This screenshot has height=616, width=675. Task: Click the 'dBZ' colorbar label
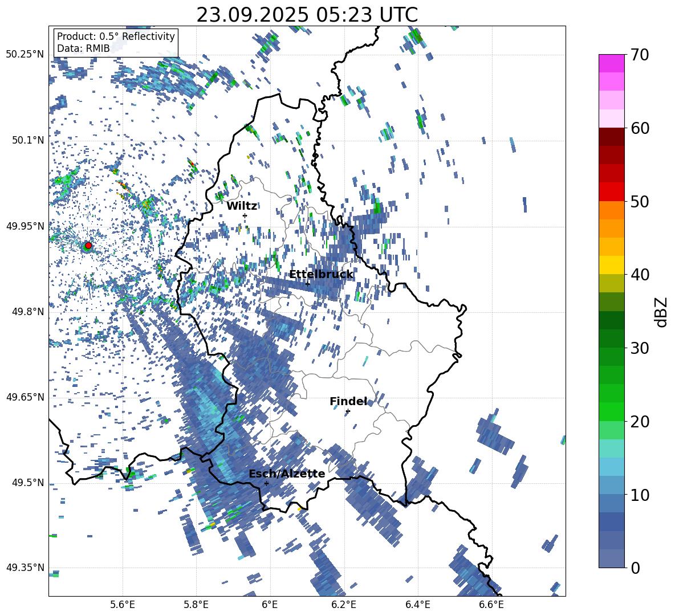pos(662,312)
